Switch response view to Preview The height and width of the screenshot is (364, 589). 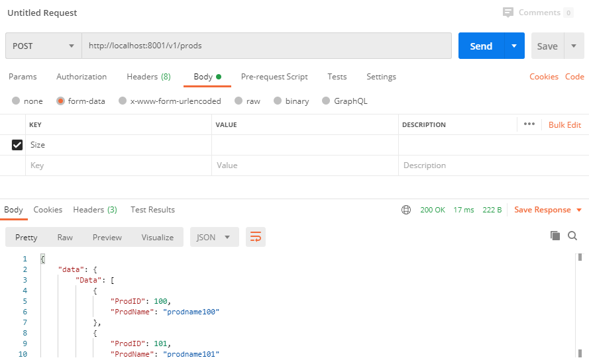point(107,237)
